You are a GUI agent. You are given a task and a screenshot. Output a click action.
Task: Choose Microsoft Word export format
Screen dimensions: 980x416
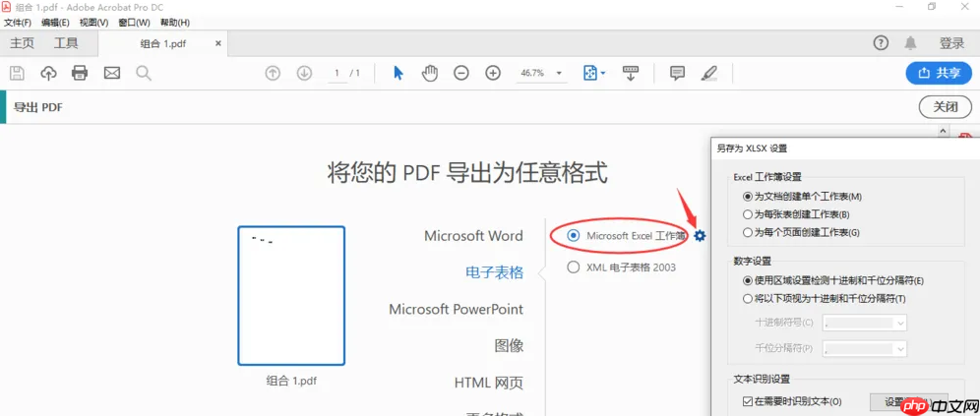coord(473,235)
